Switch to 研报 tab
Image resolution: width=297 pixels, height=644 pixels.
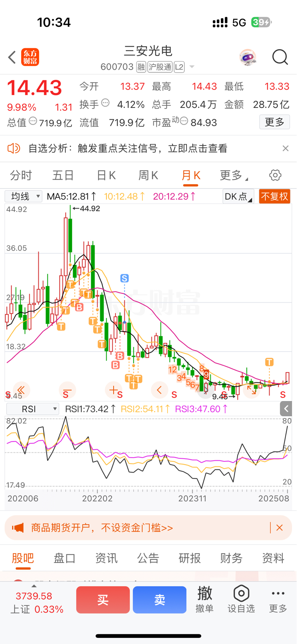pyautogui.click(x=190, y=558)
